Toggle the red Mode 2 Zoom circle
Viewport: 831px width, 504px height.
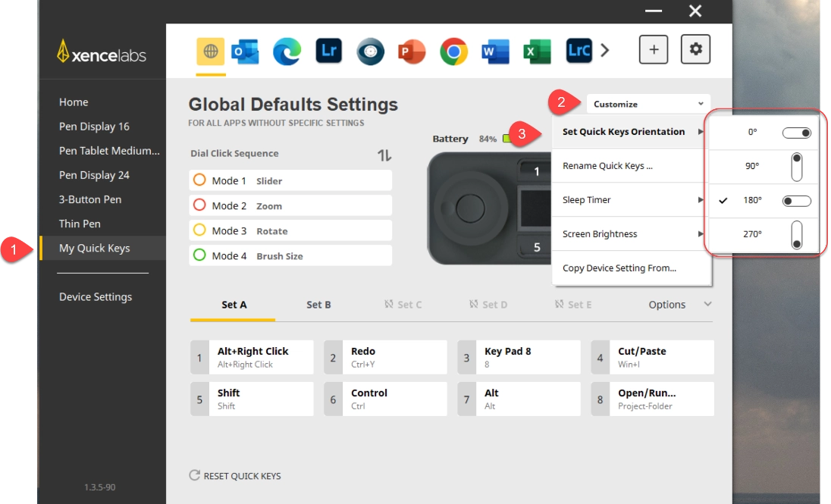199,205
